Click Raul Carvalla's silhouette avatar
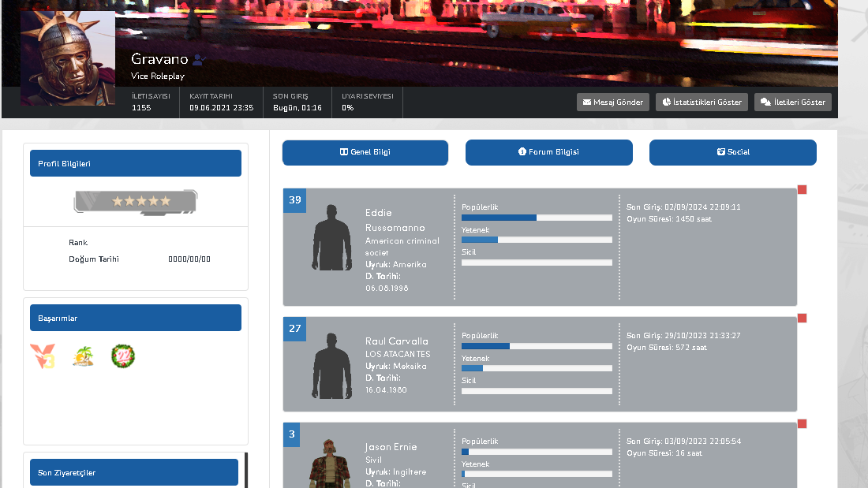 (x=332, y=365)
